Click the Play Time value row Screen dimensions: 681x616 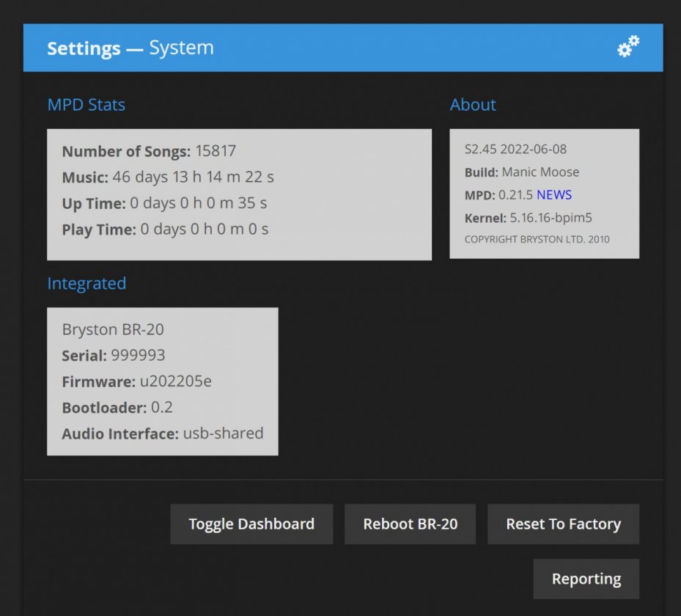click(166, 229)
